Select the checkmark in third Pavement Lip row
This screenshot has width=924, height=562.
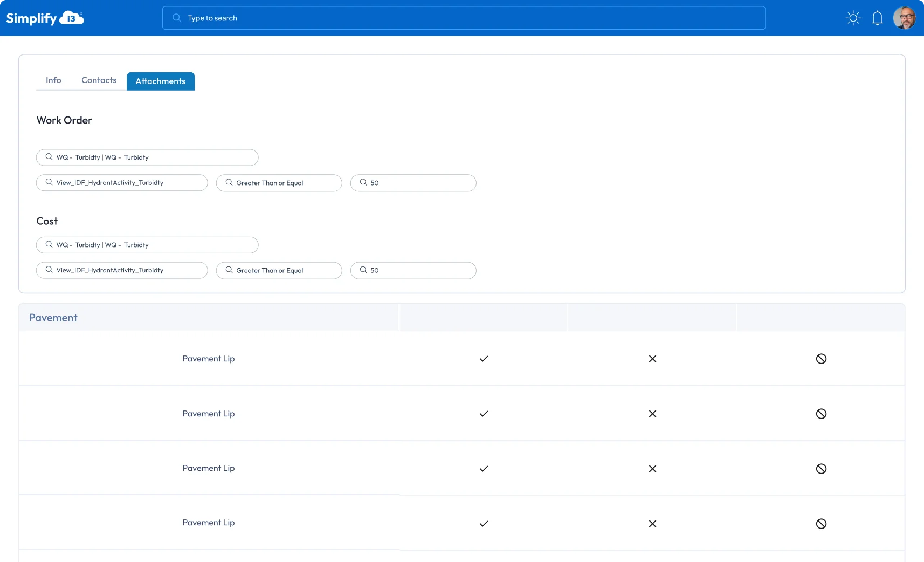click(484, 469)
